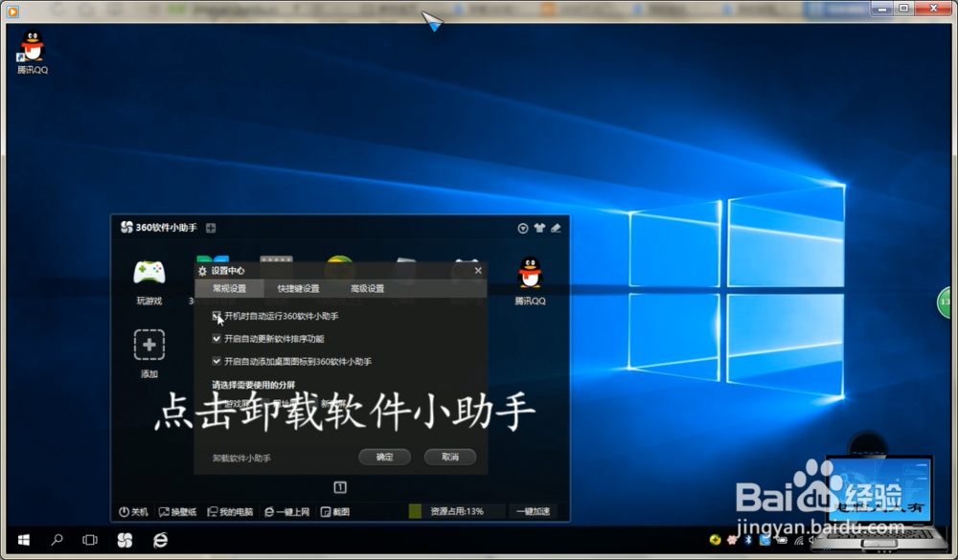The height and width of the screenshot is (560, 958).
Task: Close the 设置中心 dialog
Action: (478, 270)
